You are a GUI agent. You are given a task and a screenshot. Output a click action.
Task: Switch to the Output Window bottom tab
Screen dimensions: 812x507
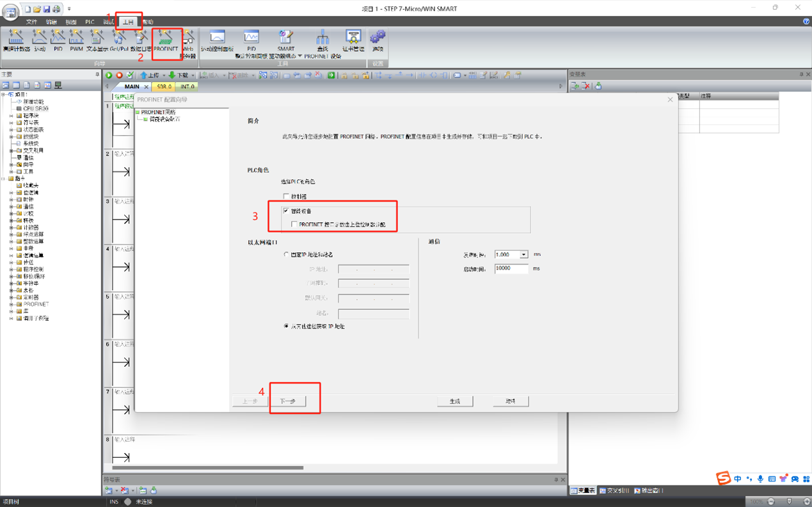click(649, 490)
